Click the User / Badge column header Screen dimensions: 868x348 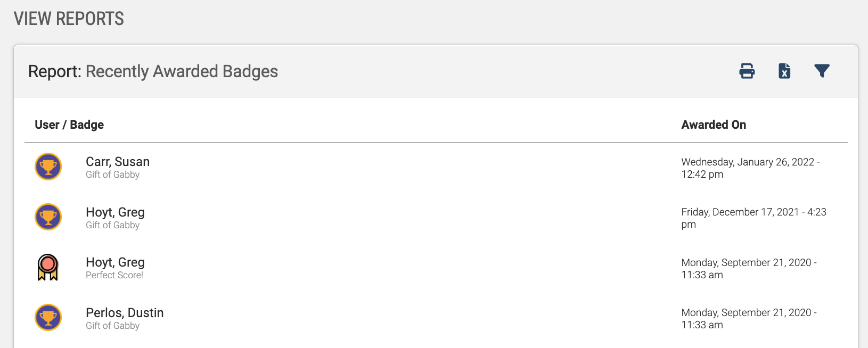coord(69,125)
